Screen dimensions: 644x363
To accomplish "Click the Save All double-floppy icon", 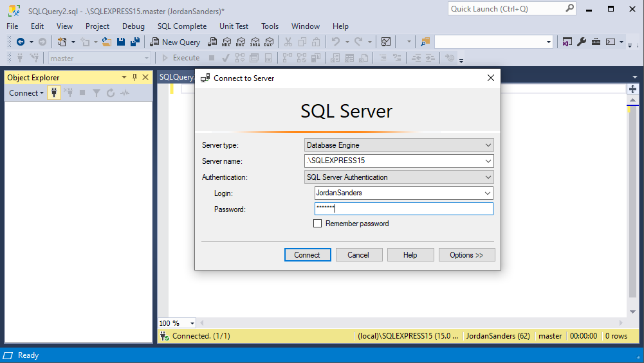I will tap(134, 42).
